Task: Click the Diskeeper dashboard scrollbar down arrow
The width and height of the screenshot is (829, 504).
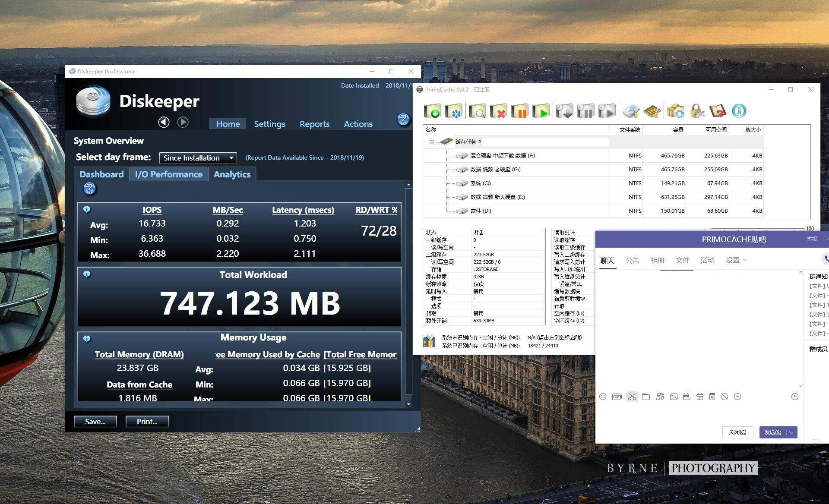Action: 408,404
